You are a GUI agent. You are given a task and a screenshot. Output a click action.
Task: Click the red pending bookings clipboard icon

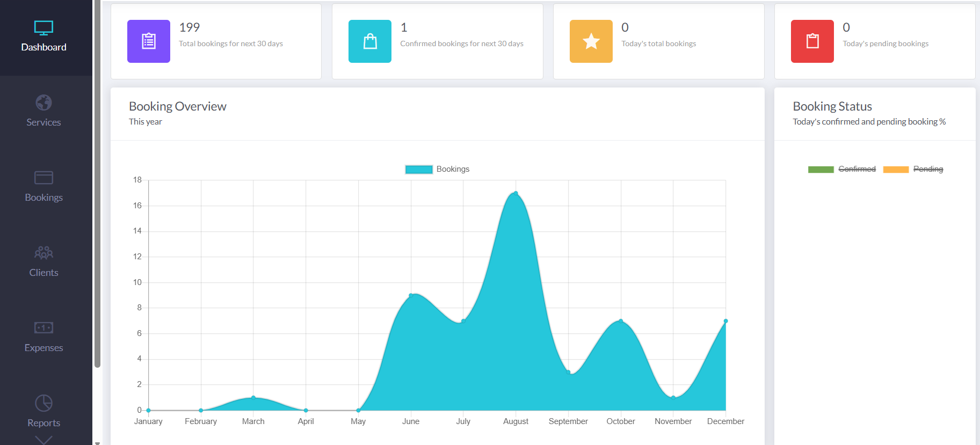812,41
